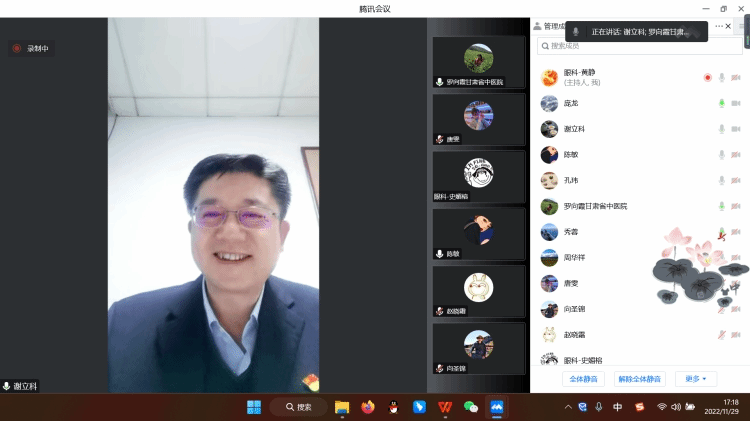This screenshot has width=750, height=421.
Task: Click 眼科-黄静's crossed-out camera icon
Action: click(x=736, y=78)
